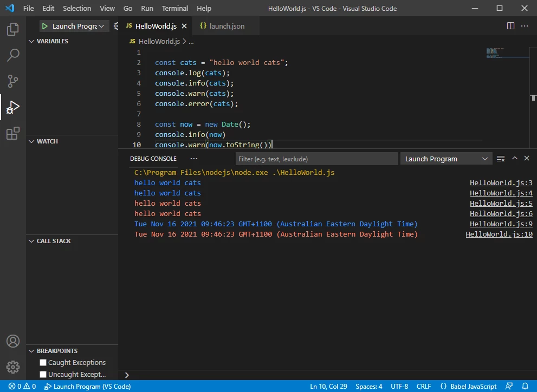
Task: Toggle Caught Exceptions breakpoint checkbox
Action: pyautogui.click(x=43, y=362)
